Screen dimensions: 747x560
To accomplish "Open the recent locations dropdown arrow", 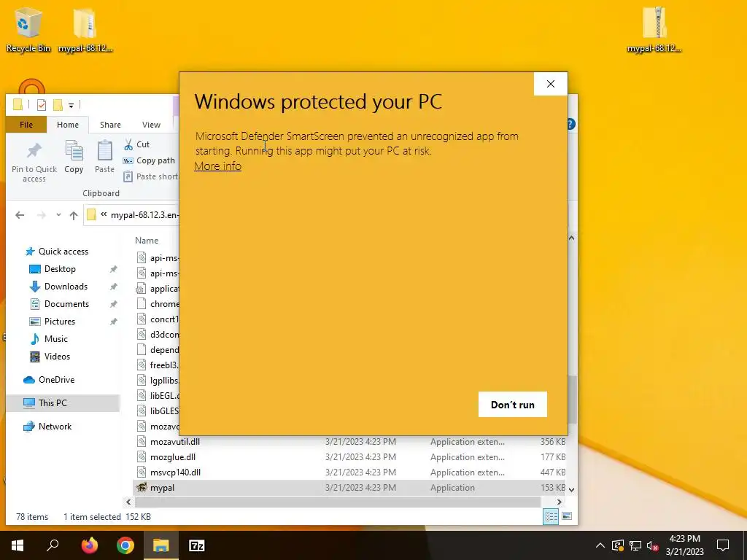I will [58, 215].
